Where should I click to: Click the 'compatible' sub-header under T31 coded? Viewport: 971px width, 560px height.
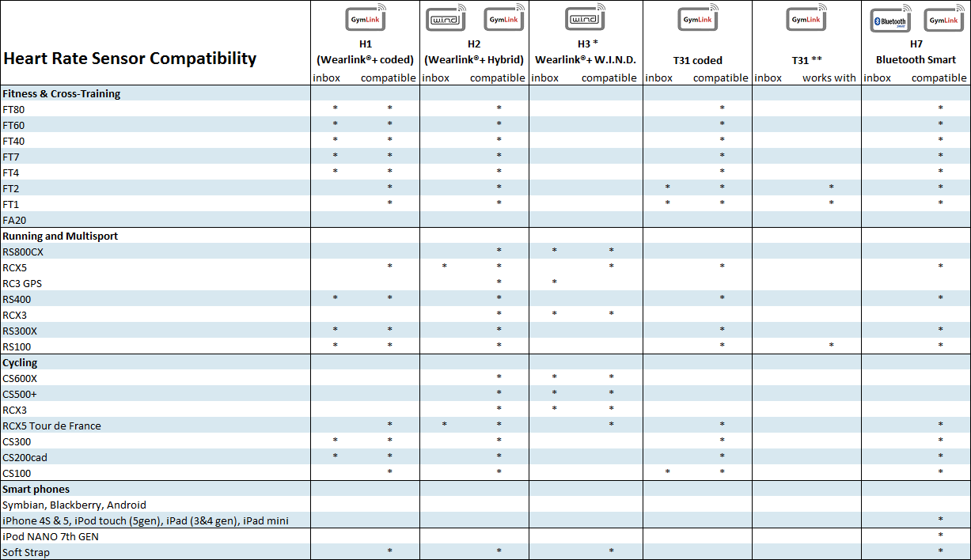720,78
